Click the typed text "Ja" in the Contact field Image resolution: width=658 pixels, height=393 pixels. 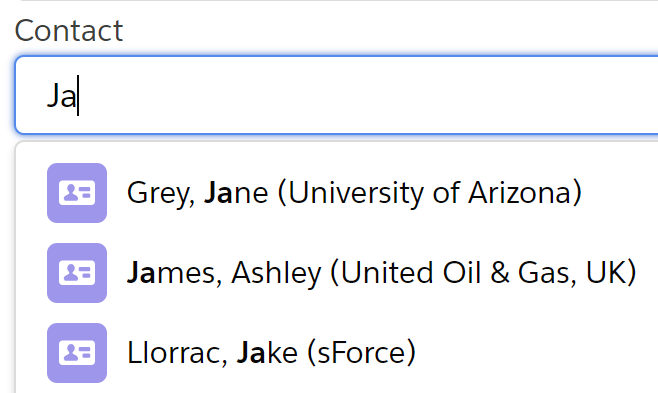click(61, 96)
